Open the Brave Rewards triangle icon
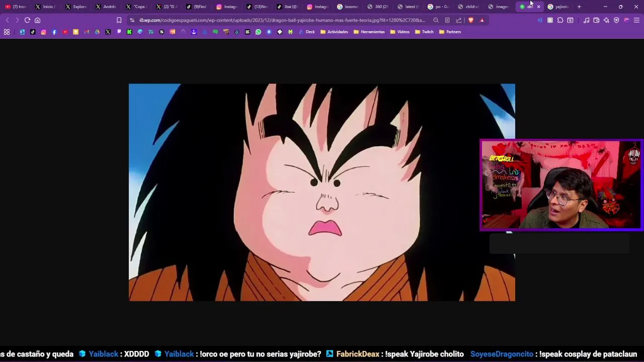This screenshot has height=362, width=644. (x=482, y=20)
